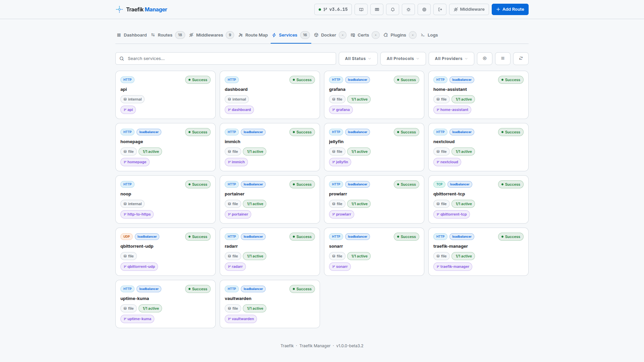Open settings gear in header

coord(424,9)
